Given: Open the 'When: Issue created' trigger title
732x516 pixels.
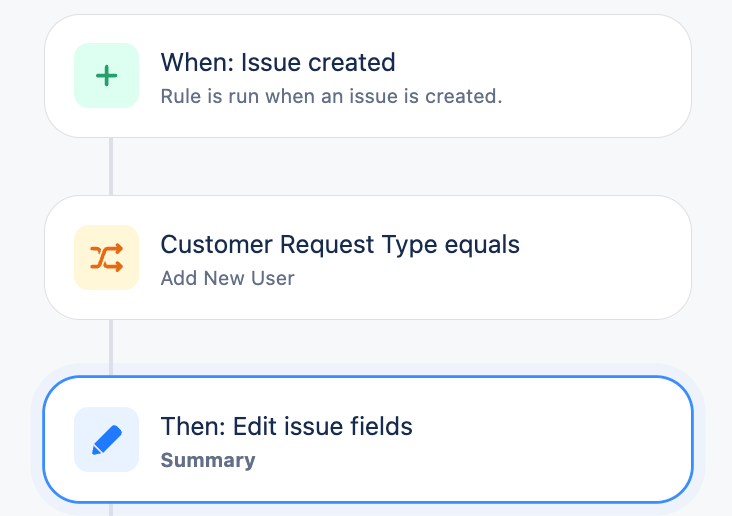Looking at the screenshot, I should 277,63.
